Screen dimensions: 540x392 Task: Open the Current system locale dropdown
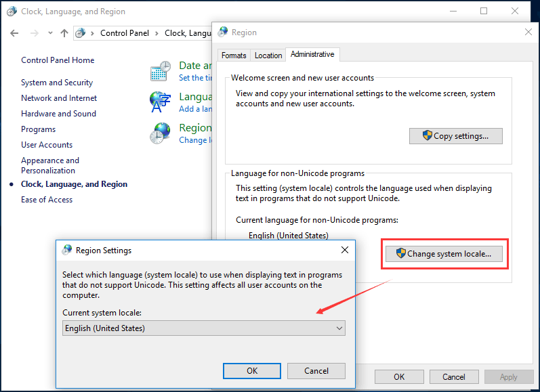coord(203,328)
